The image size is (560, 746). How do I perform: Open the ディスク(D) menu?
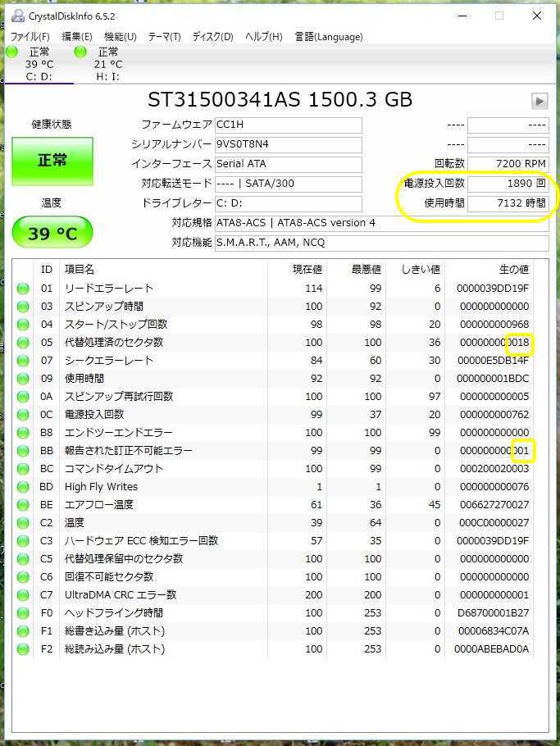[212, 37]
